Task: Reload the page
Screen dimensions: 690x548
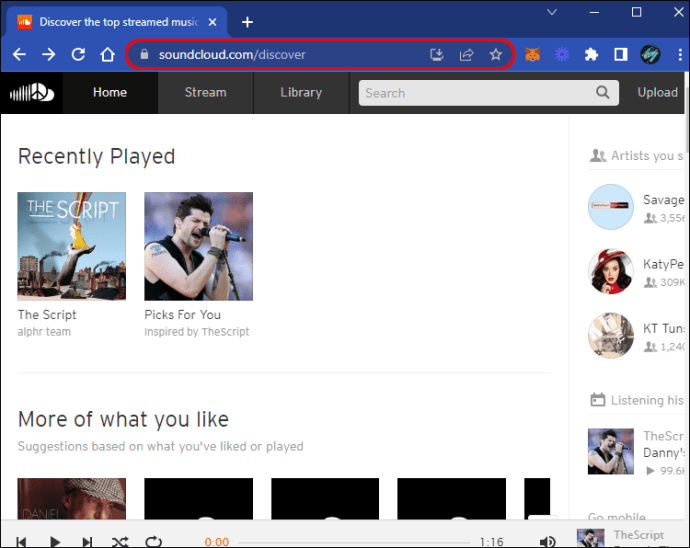Action: (78, 55)
